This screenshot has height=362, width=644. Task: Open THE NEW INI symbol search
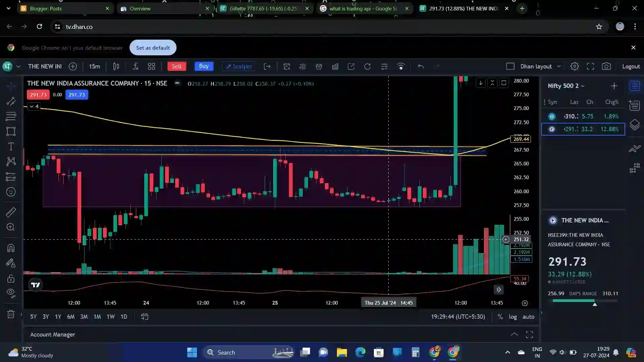point(45,66)
